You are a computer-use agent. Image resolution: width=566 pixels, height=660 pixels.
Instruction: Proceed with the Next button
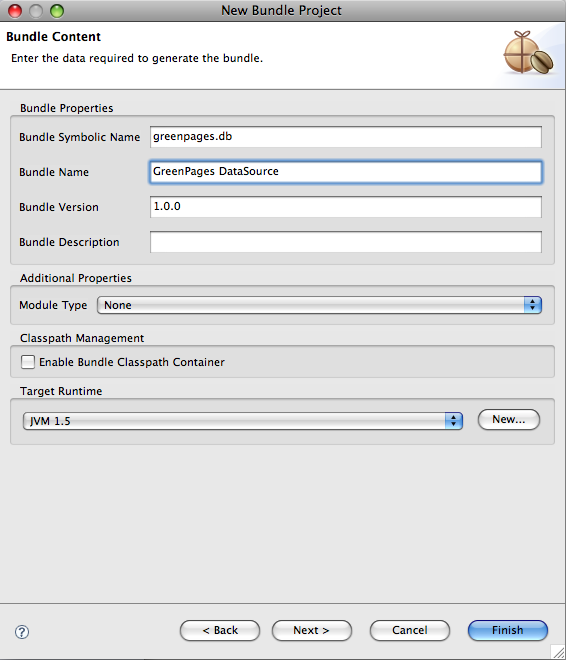312,630
